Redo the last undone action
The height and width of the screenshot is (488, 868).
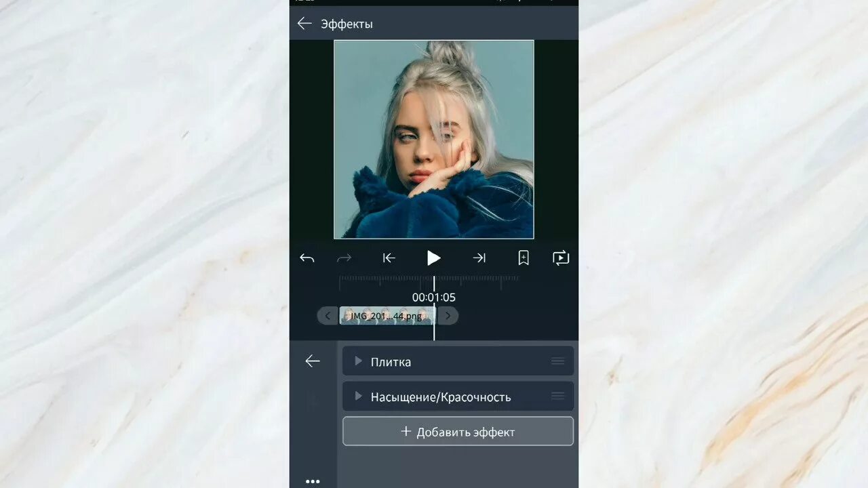tap(344, 258)
